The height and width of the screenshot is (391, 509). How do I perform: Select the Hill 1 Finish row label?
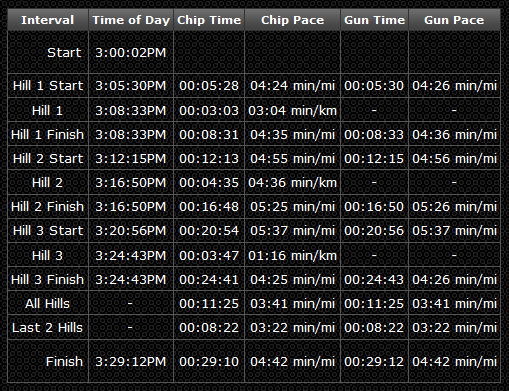tap(47, 135)
